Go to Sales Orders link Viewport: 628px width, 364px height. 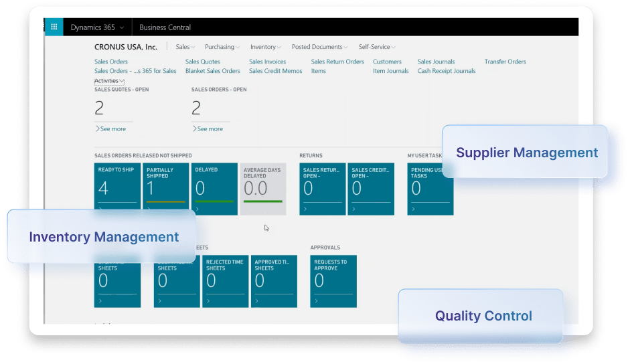click(111, 62)
